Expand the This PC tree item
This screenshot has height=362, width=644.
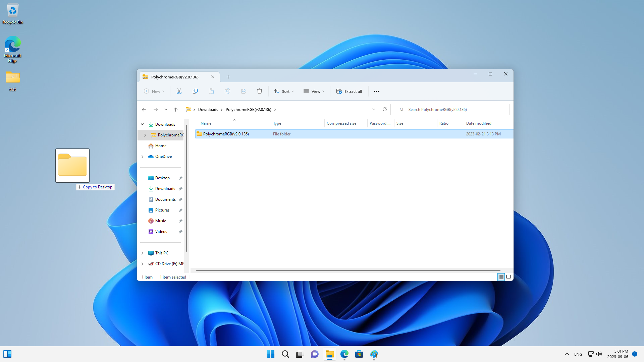pyautogui.click(x=143, y=252)
